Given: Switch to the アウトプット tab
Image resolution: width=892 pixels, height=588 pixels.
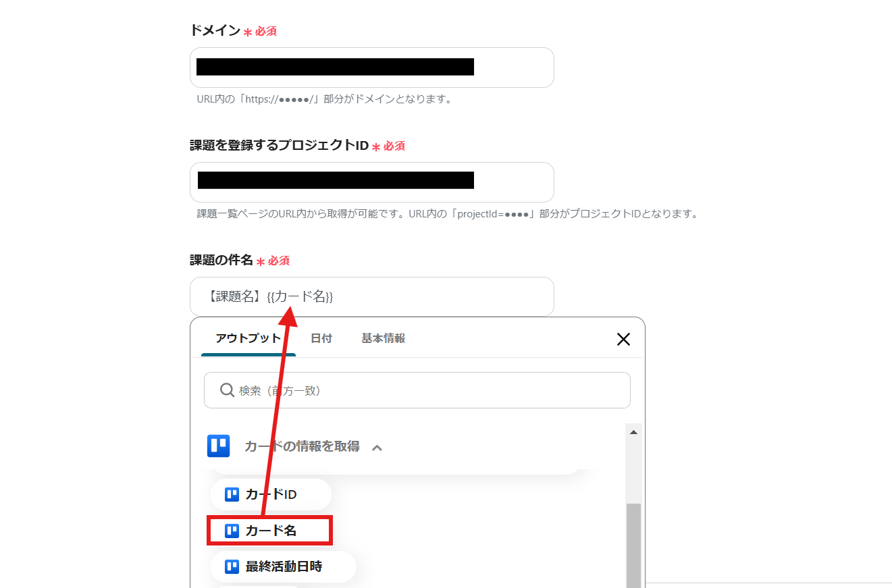Looking at the screenshot, I should click(248, 338).
